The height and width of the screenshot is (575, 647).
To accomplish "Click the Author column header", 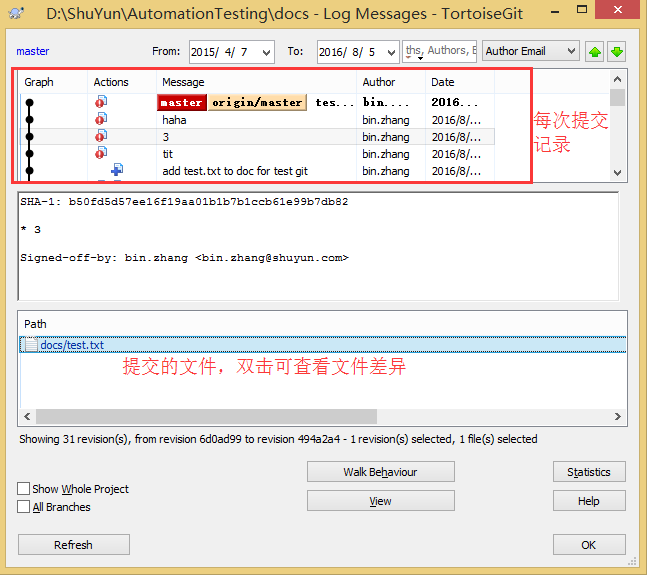I will (x=391, y=82).
